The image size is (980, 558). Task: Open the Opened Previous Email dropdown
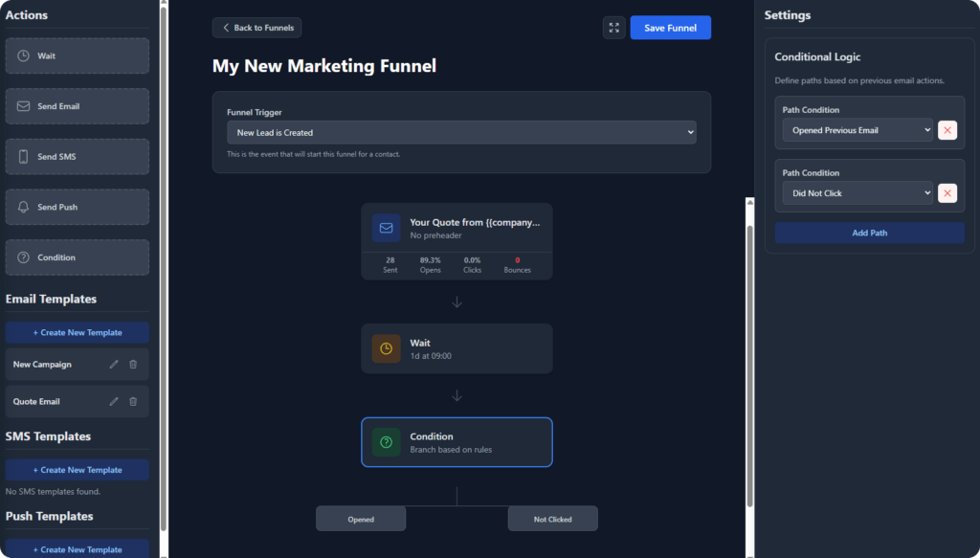point(857,130)
